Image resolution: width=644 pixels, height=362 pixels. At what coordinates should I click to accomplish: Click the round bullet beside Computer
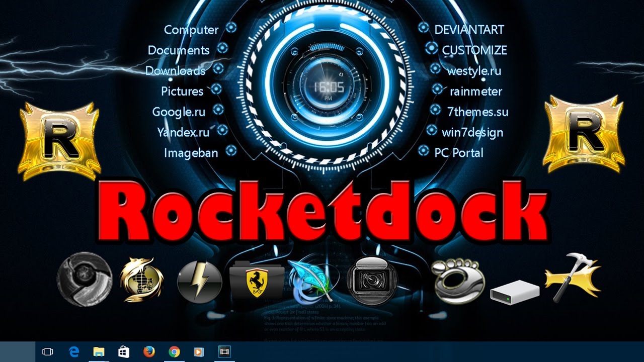coord(231,28)
